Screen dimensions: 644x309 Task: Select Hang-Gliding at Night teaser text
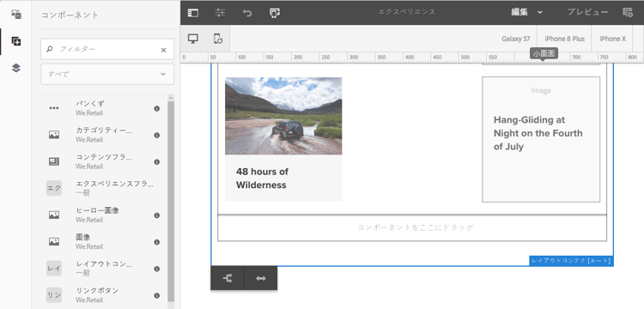point(538,133)
